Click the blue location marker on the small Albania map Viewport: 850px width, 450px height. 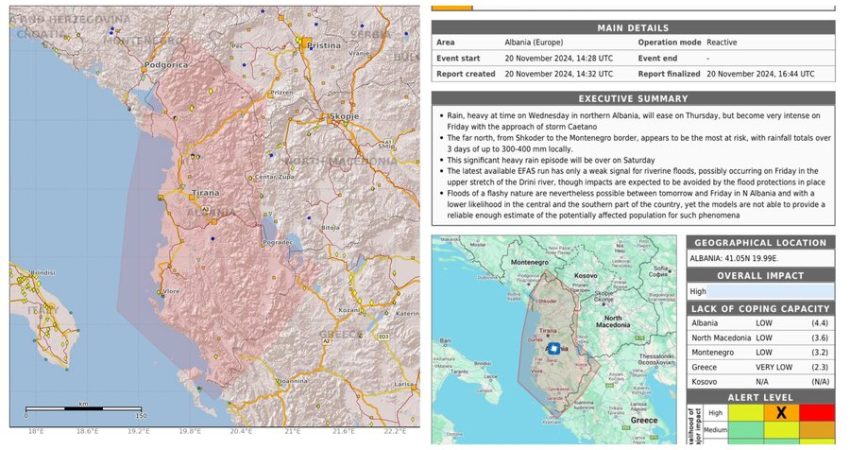553,348
